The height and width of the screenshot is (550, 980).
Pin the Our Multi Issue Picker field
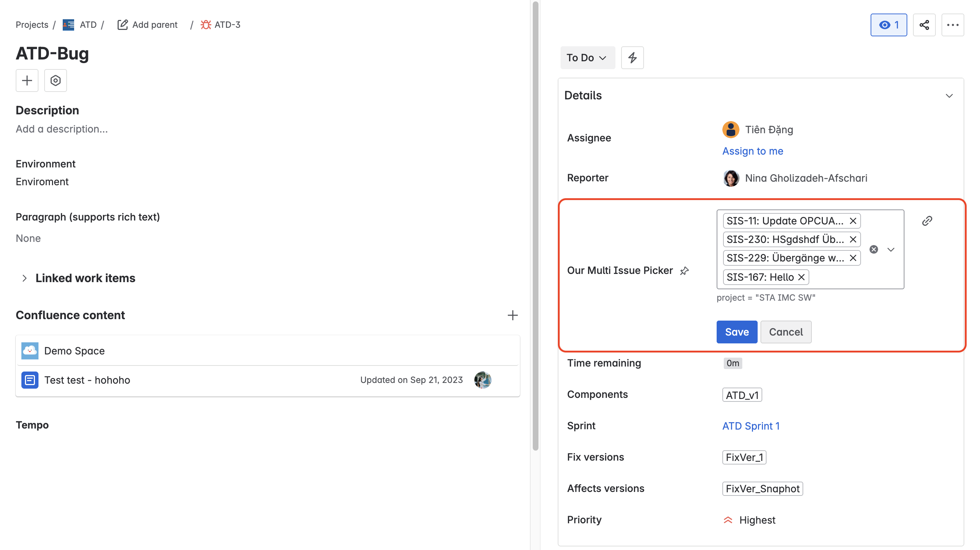tap(685, 271)
